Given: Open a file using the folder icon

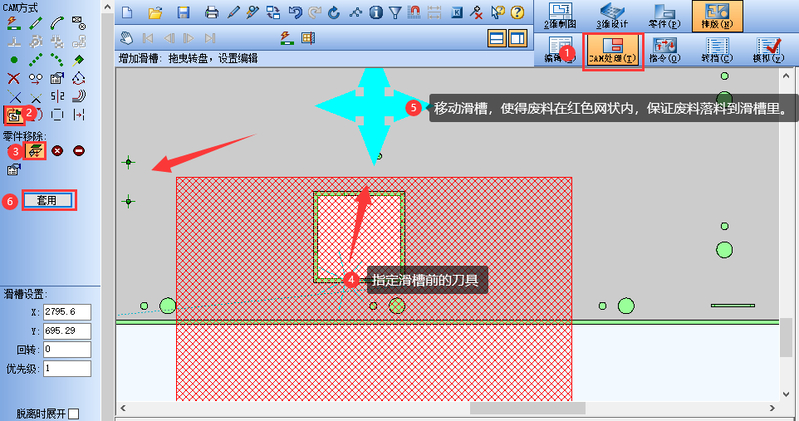Looking at the screenshot, I should [155, 13].
